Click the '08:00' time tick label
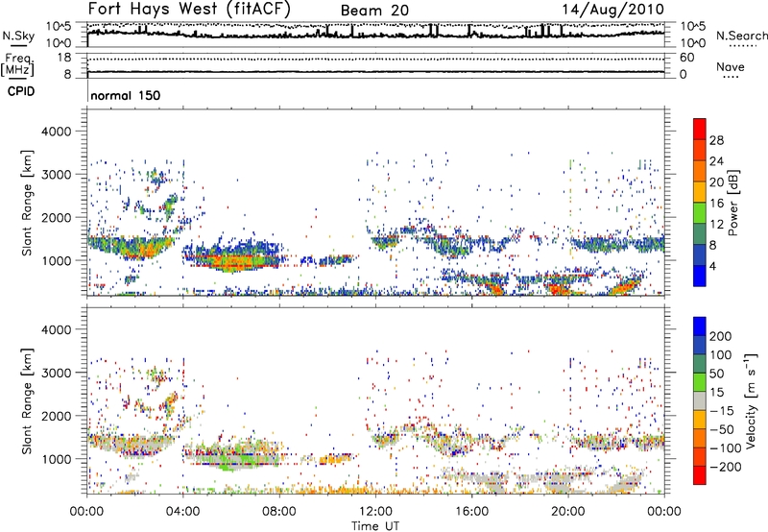Viewport: 768px width, 532px height. tap(279, 512)
